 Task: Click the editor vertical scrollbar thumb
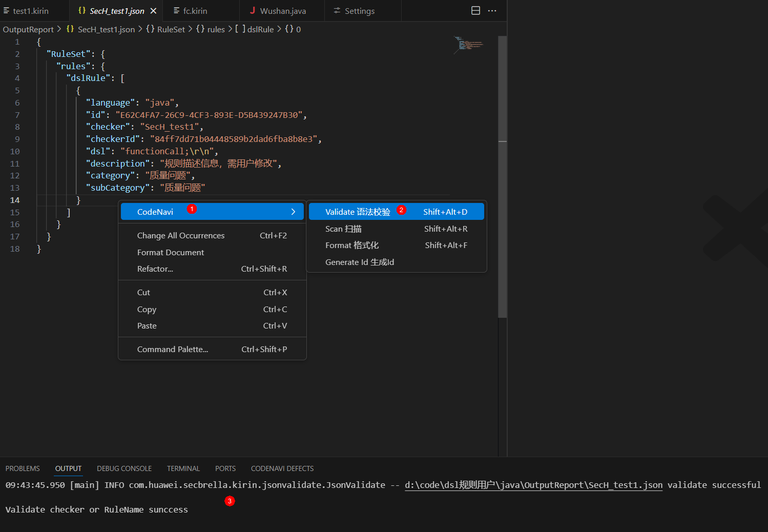(503, 177)
